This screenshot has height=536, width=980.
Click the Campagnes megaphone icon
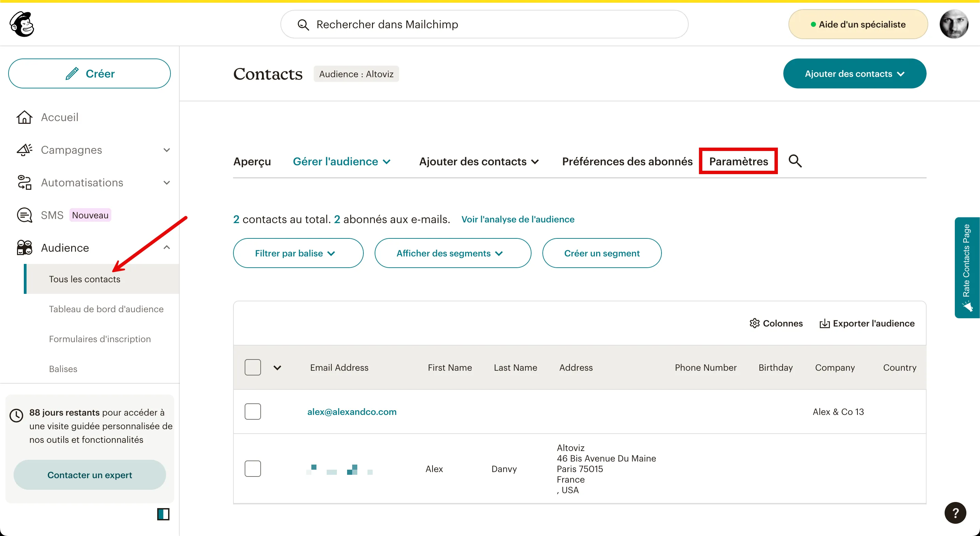click(x=24, y=150)
